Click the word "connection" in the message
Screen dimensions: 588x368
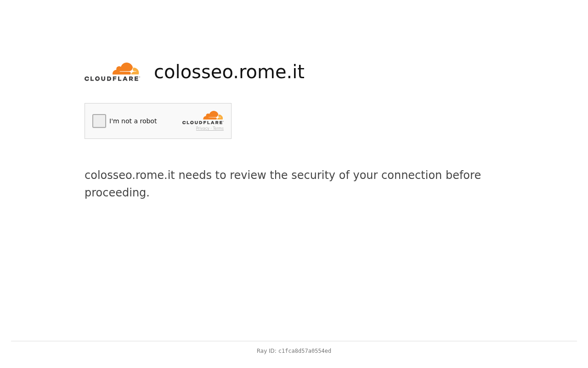pyautogui.click(x=411, y=175)
